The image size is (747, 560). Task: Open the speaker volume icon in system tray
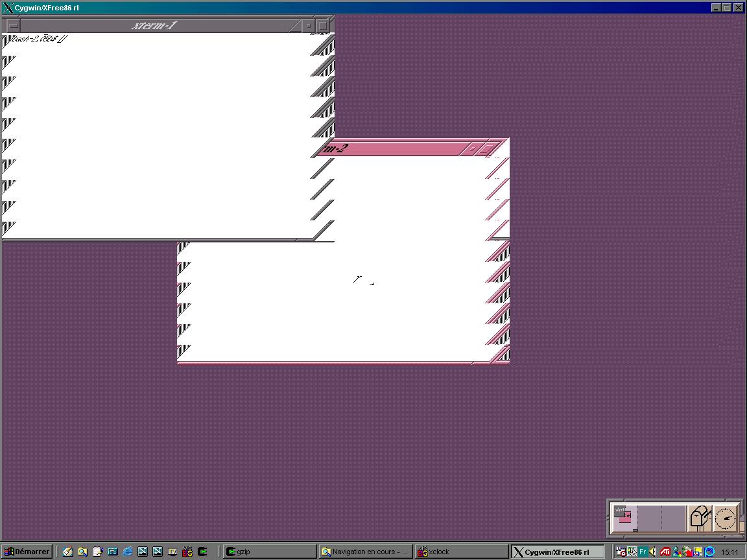coord(653,552)
